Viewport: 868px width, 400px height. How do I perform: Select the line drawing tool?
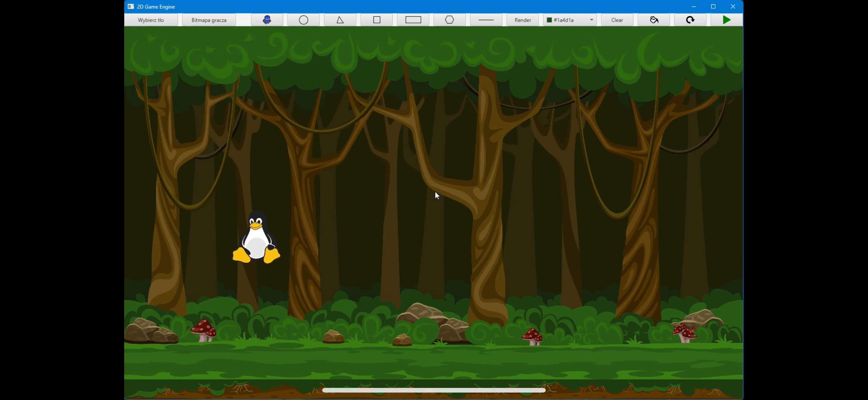tap(486, 20)
